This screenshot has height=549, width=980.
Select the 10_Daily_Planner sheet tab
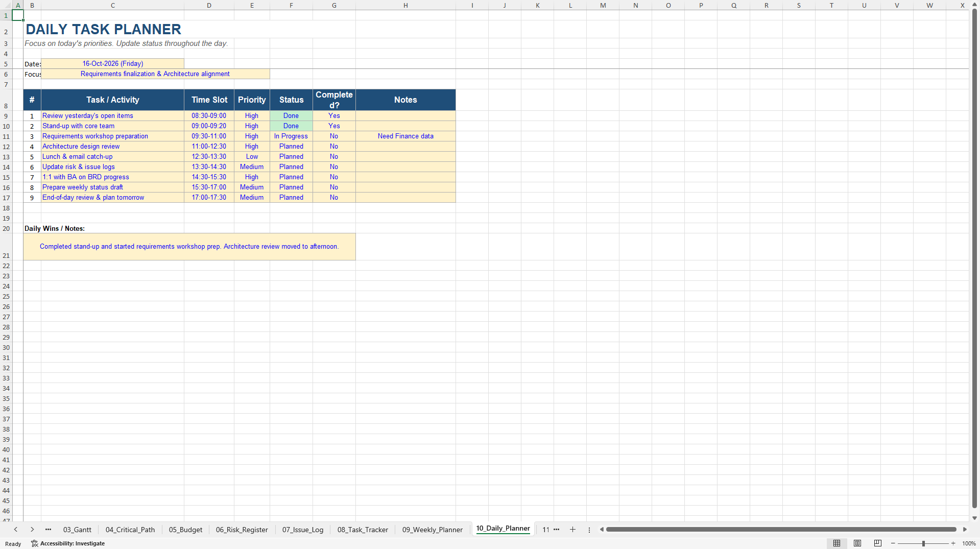(503, 529)
